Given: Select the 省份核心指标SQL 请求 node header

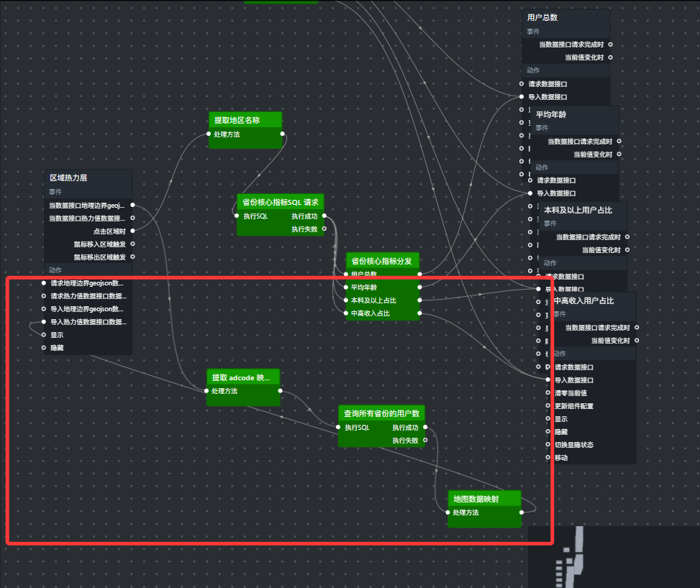Looking at the screenshot, I should (281, 202).
